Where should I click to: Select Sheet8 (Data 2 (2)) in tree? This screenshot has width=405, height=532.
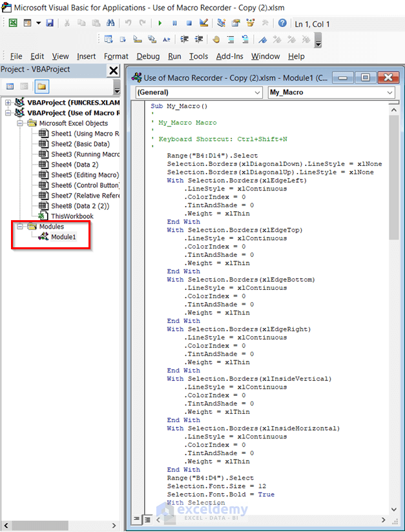click(x=80, y=205)
